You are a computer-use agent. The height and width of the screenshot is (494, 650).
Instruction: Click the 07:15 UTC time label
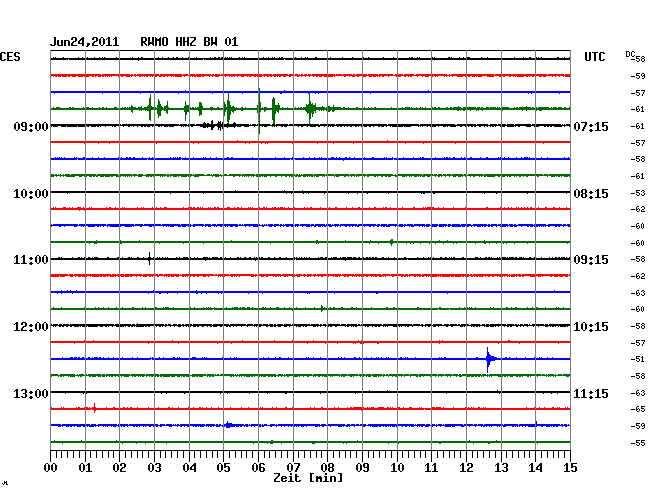pyautogui.click(x=591, y=126)
